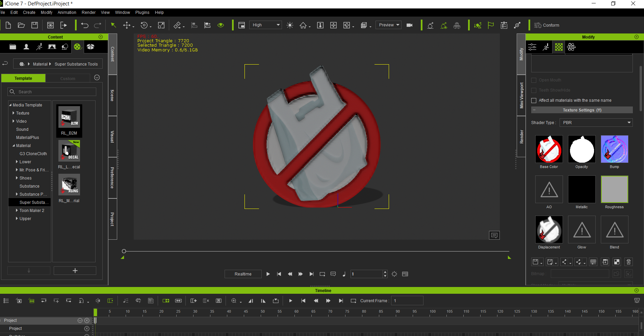This screenshot has width=644, height=336.
Task: Select the RL_B2M material thumbnail
Action: click(x=69, y=121)
